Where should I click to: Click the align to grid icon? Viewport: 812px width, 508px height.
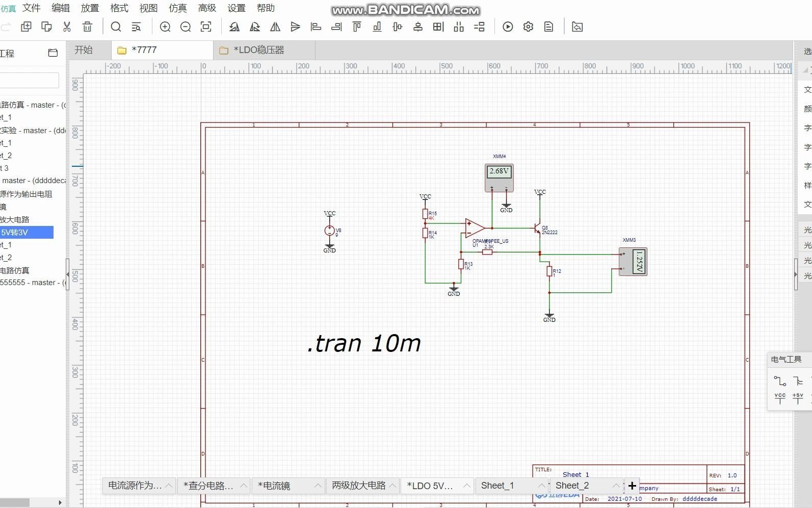[438, 27]
